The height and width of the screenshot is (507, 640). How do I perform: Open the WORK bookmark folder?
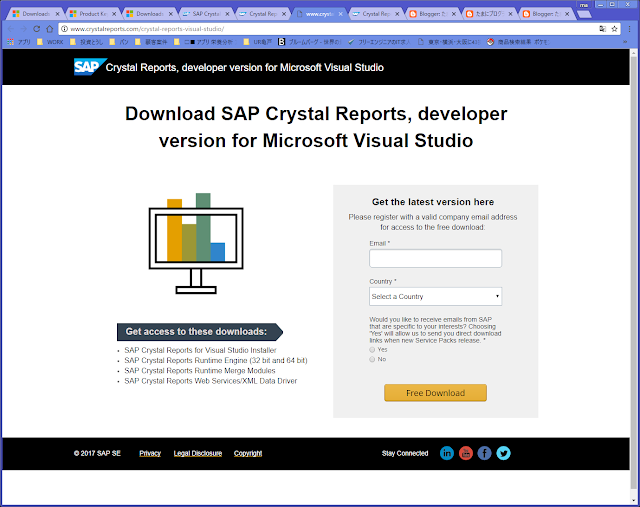(x=50, y=42)
